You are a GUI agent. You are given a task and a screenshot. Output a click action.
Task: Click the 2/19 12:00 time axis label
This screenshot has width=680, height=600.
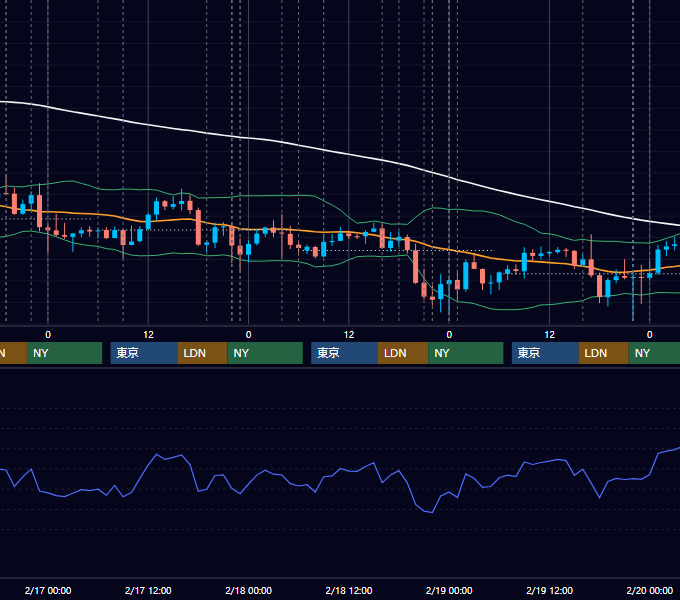(x=549, y=590)
